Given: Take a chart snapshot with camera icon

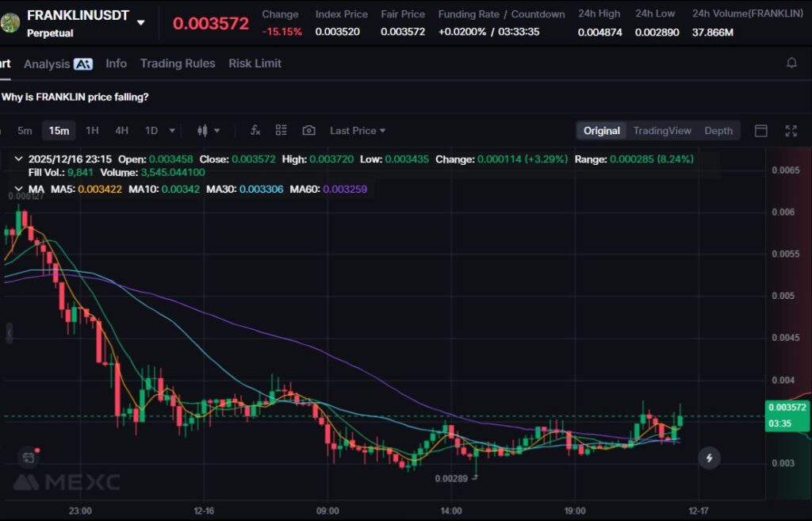Looking at the screenshot, I should [x=308, y=131].
